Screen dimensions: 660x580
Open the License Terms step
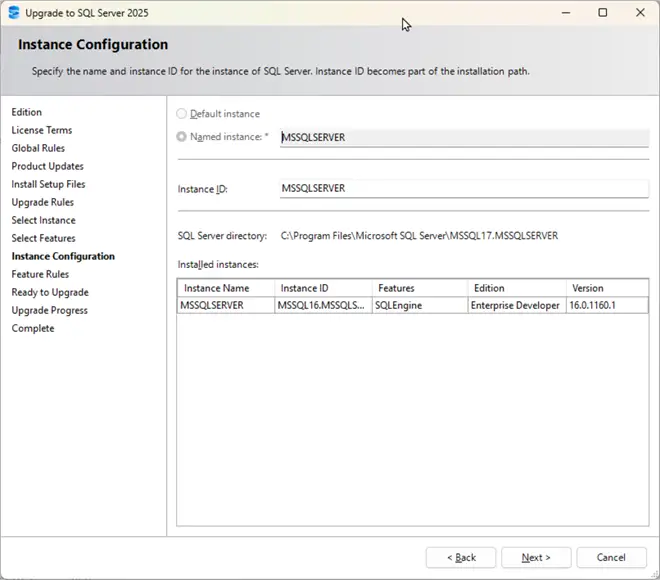[42, 130]
